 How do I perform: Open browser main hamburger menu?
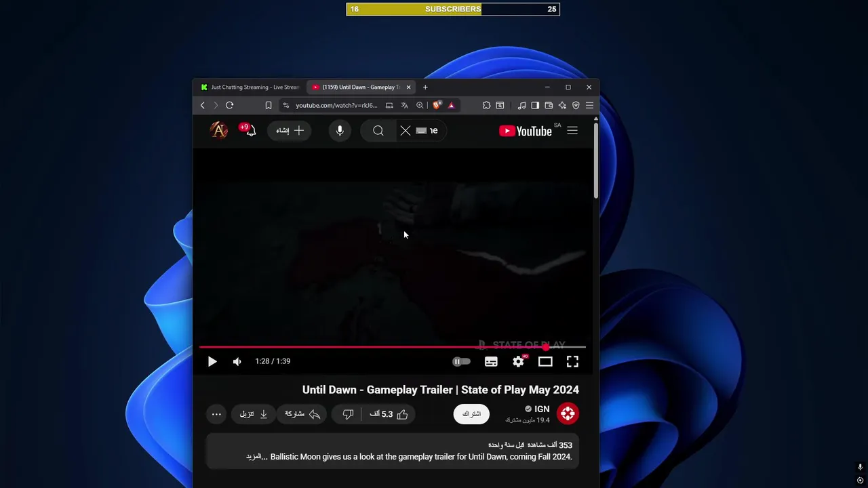(x=589, y=105)
